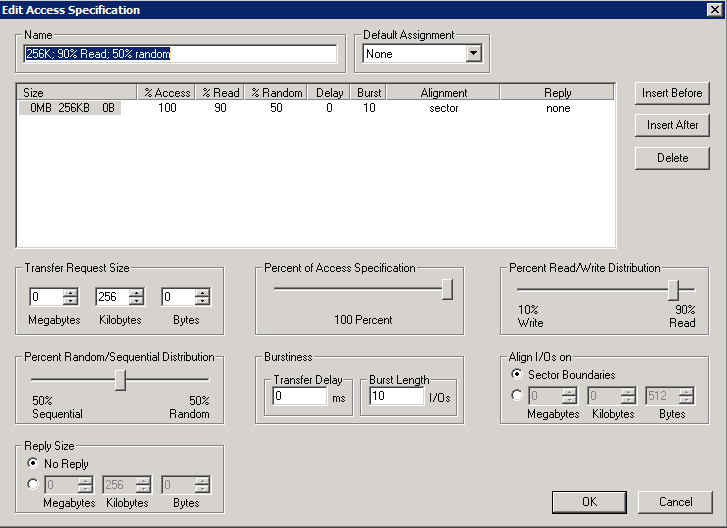Delete the selected access specification row
The height and width of the screenshot is (528, 727).
[672, 157]
